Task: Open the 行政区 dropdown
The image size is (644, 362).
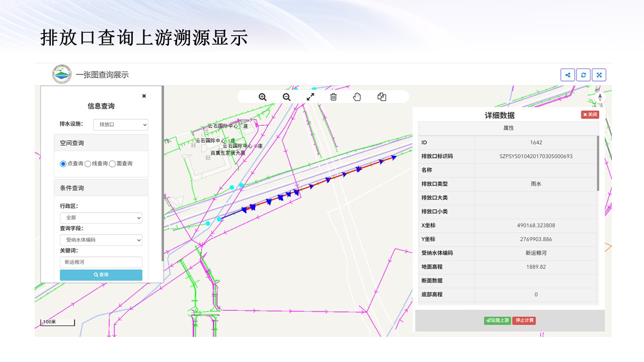Action: (x=101, y=218)
